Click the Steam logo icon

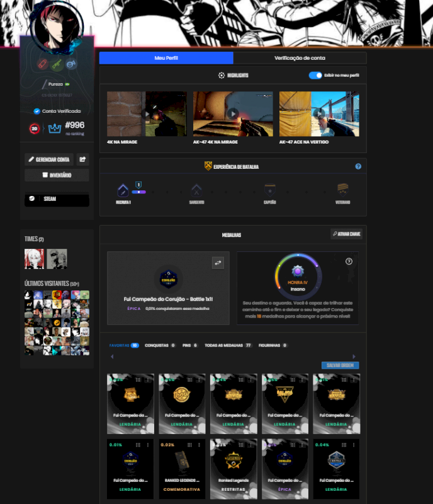32,198
